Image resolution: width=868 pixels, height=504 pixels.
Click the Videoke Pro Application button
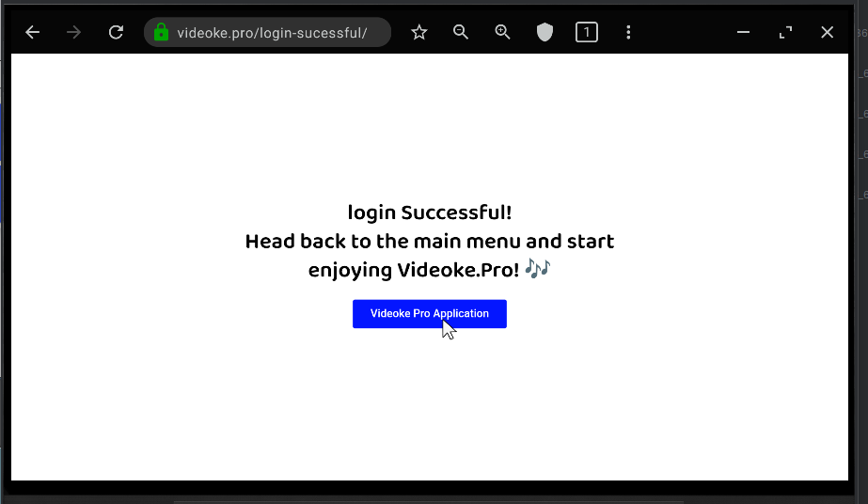430,314
